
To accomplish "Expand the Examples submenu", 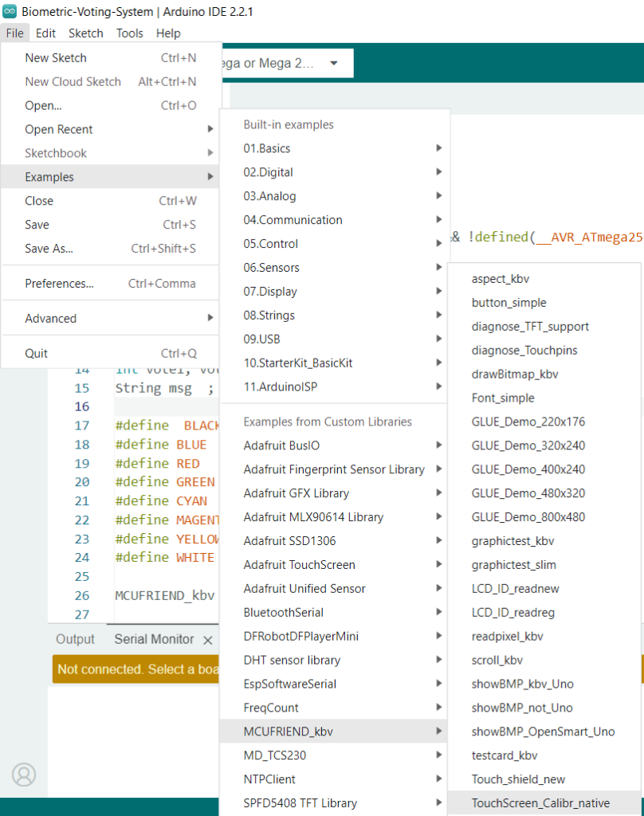I will 110,177.
